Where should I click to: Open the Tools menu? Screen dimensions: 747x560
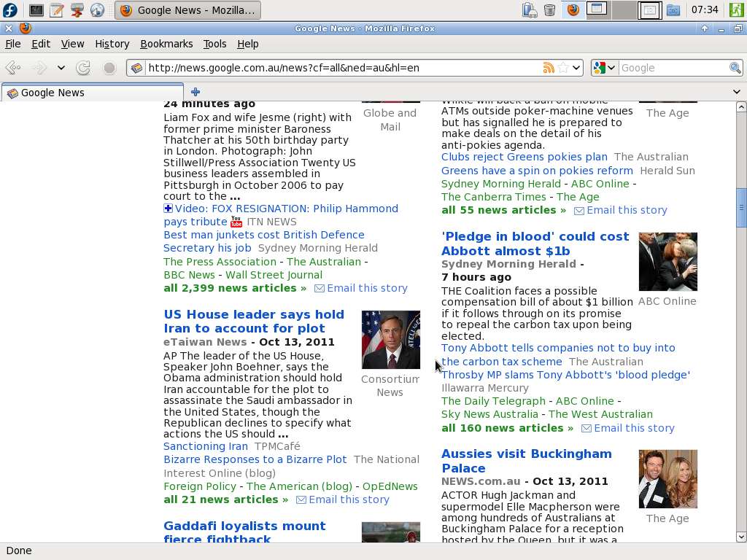pos(215,44)
